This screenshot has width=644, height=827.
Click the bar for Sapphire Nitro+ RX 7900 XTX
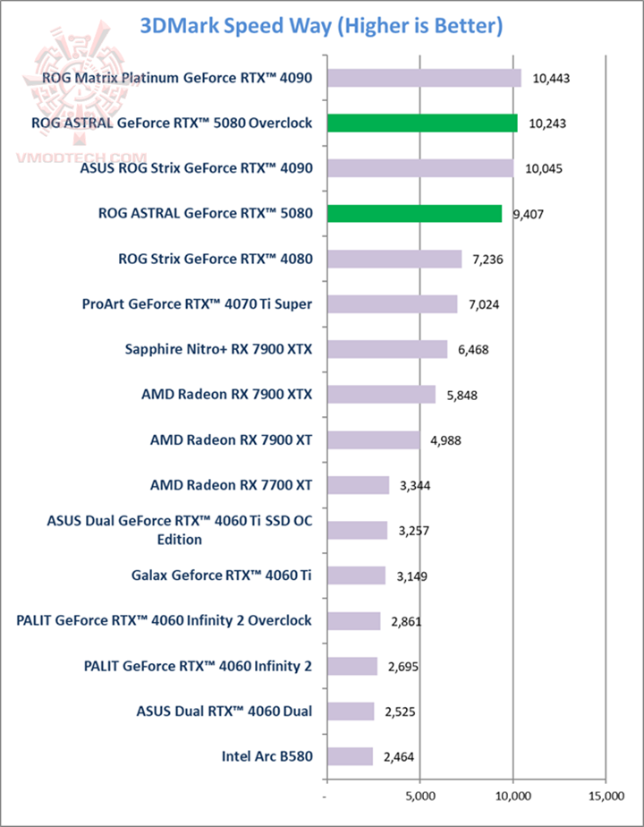(387, 350)
